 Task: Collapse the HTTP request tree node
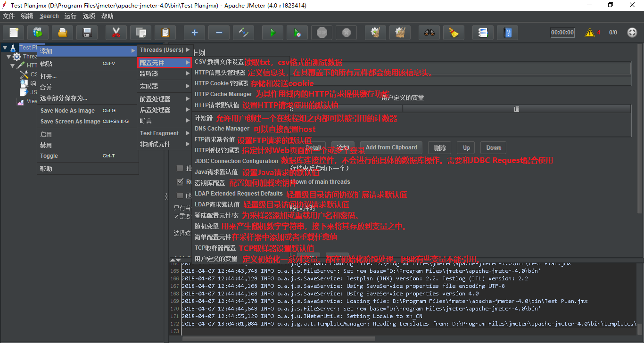pos(13,65)
